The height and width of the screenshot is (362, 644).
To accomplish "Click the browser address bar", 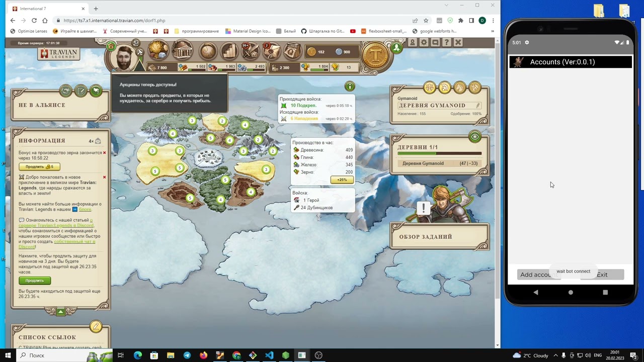I will (x=232, y=21).
